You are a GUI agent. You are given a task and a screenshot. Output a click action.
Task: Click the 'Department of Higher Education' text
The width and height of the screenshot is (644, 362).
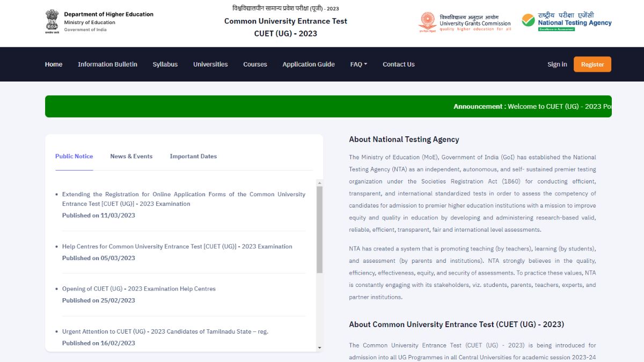[x=109, y=14]
